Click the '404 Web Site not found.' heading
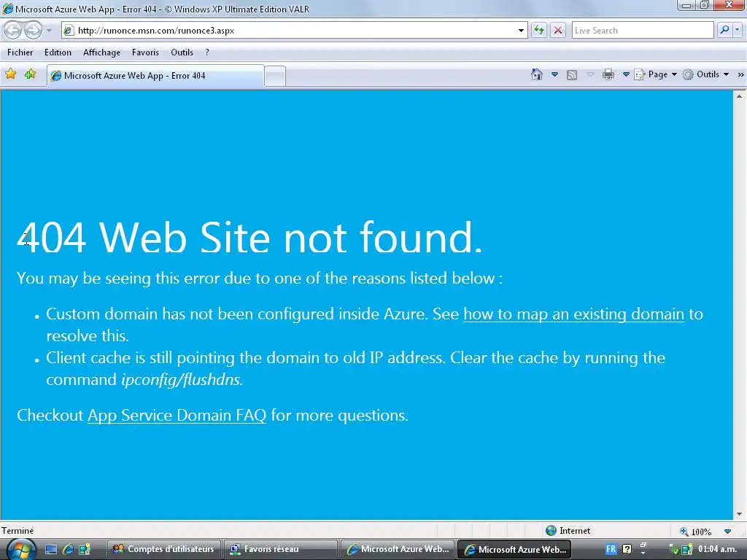747x560 pixels. coord(249,237)
